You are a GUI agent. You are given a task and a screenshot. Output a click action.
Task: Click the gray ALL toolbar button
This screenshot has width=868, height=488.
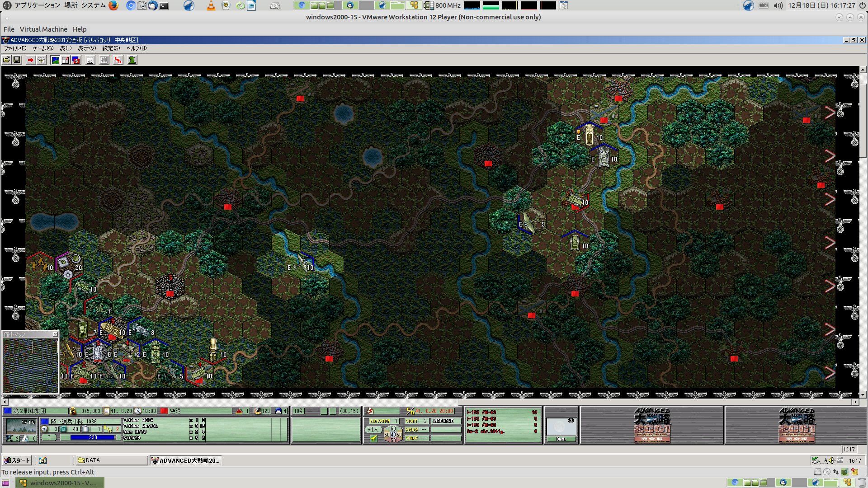tap(104, 60)
